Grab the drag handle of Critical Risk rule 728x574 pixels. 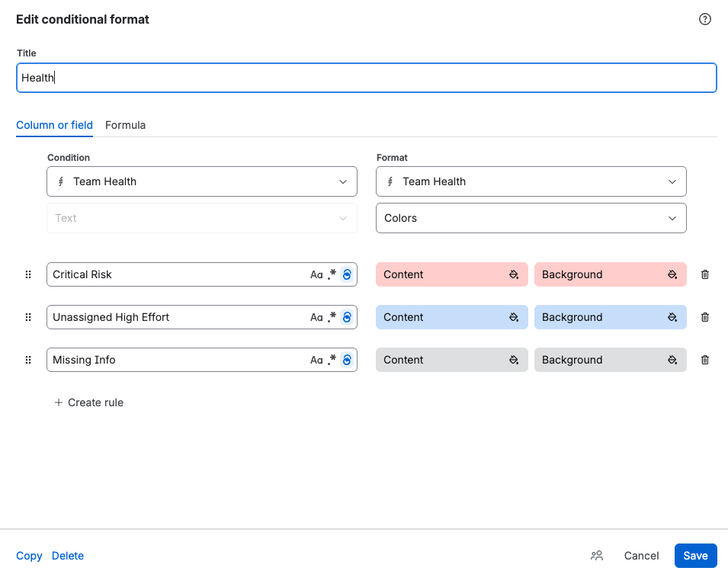(28, 274)
